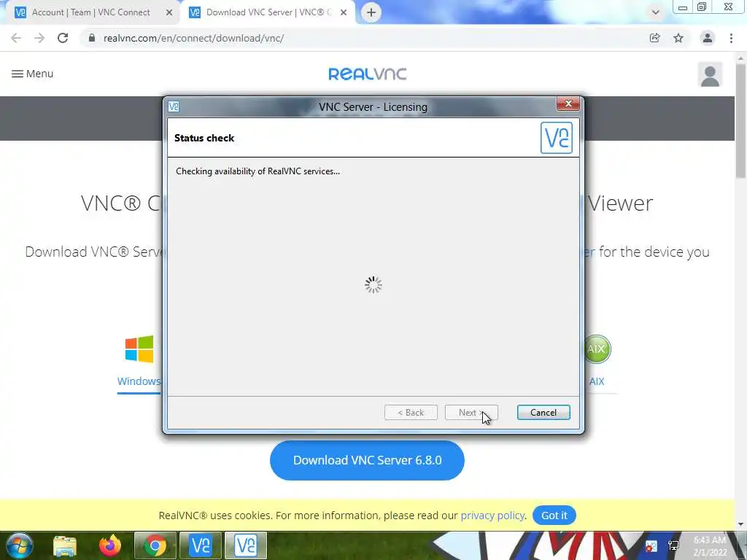The width and height of the screenshot is (747, 560).
Task: Cancel the VNC Server Licensing wizard
Action: [543, 413]
